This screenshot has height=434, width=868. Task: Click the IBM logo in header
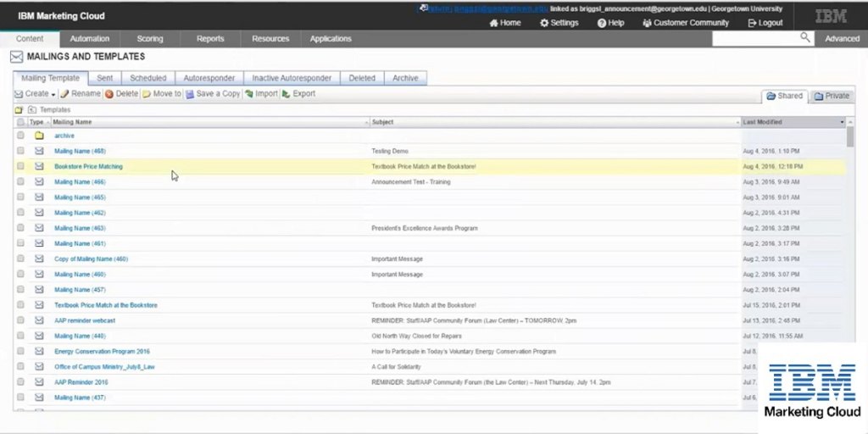click(x=831, y=16)
